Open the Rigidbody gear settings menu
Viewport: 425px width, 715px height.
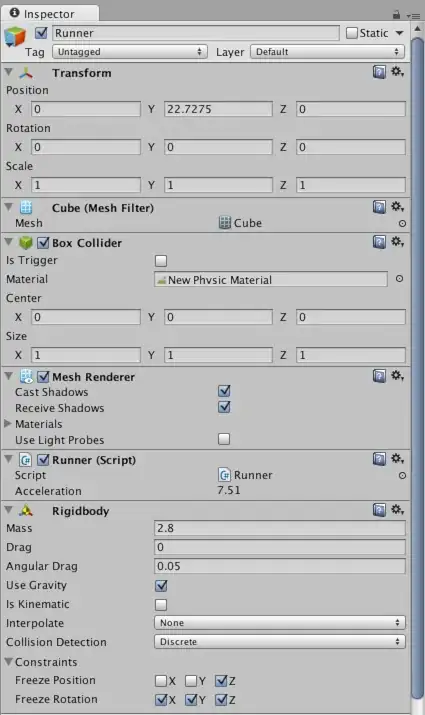397,510
